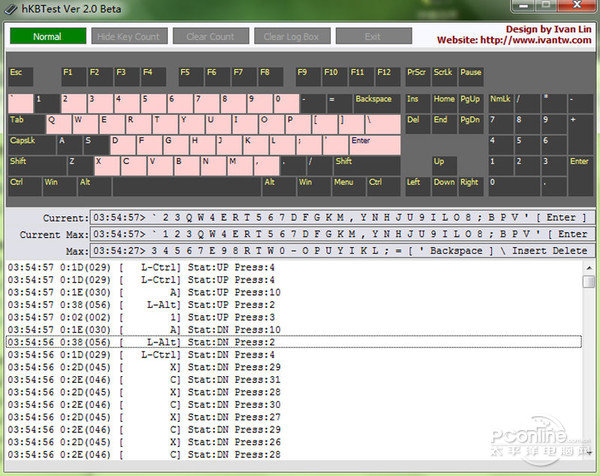Select log row X Stat:DN Press:26
The image size is (600, 476).
(294, 442)
